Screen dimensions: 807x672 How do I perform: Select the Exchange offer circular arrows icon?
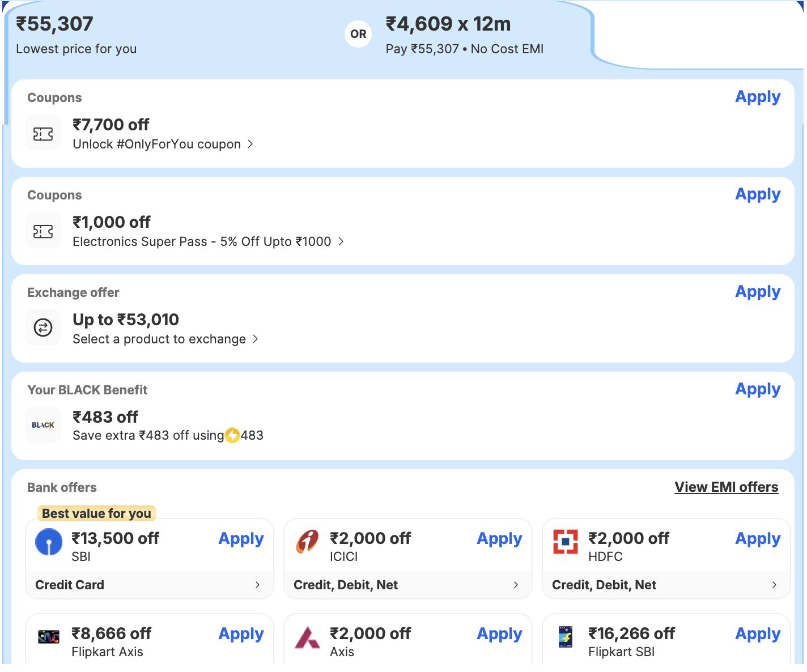(x=43, y=328)
